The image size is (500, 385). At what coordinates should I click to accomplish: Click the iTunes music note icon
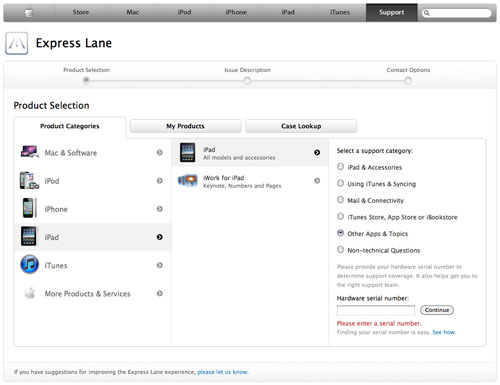pyautogui.click(x=30, y=265)
